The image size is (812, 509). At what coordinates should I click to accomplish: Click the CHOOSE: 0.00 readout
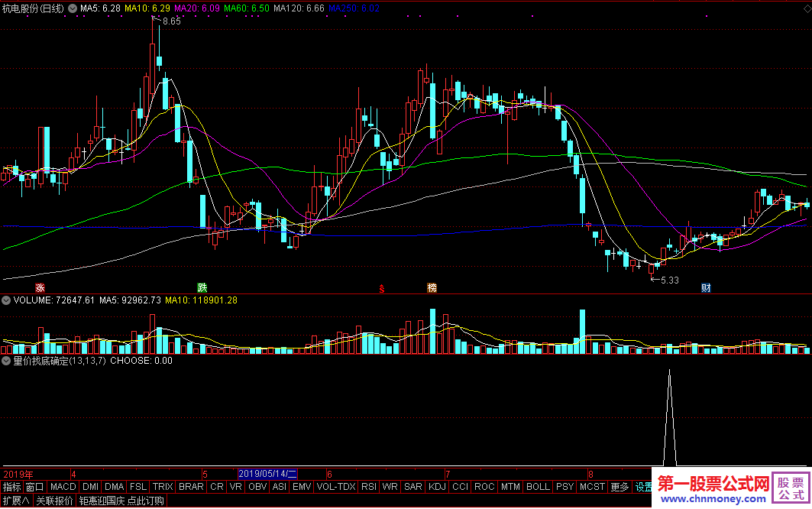[141, 361]
